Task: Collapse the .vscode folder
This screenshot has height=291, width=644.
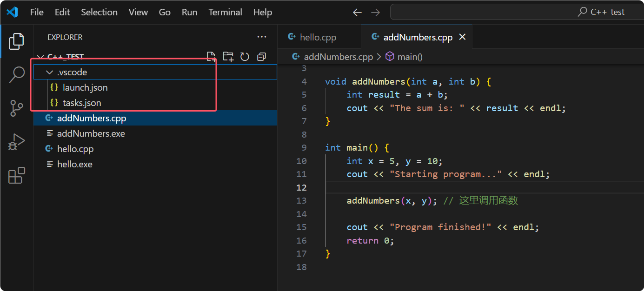Action: 50,73
